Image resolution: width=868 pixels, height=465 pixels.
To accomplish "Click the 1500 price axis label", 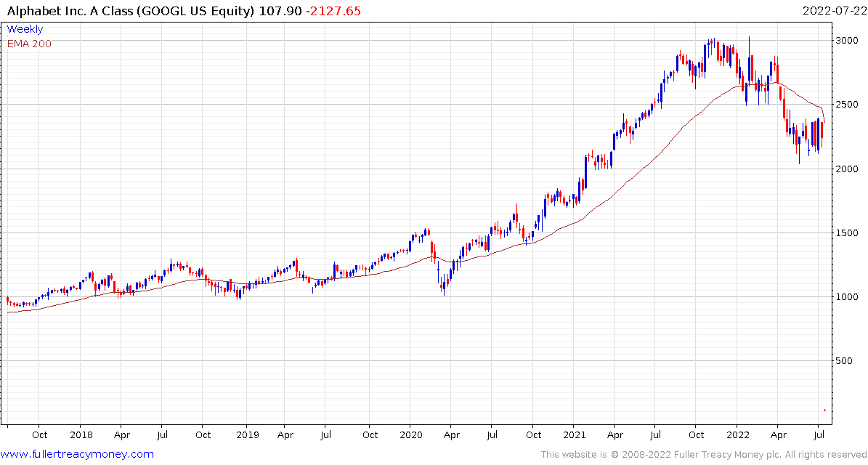I will coord(846,232).
